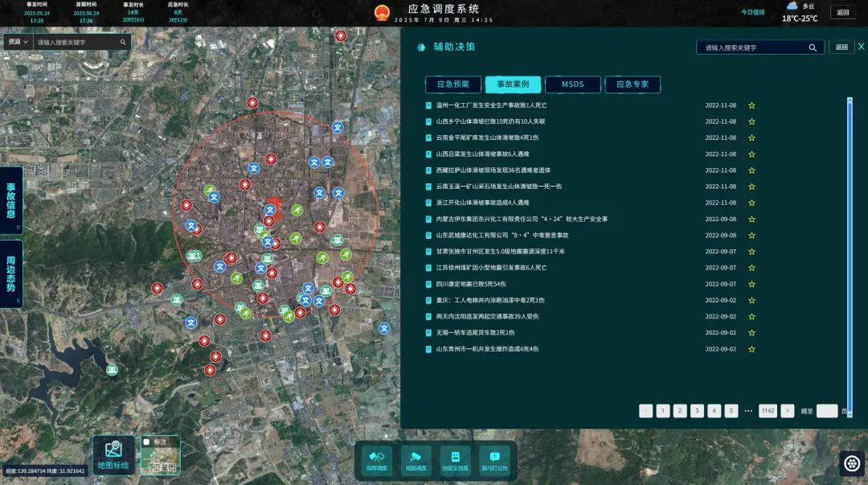Go to page 1142 in pagination
Screen dimensions: 868x485
[768, 411]
